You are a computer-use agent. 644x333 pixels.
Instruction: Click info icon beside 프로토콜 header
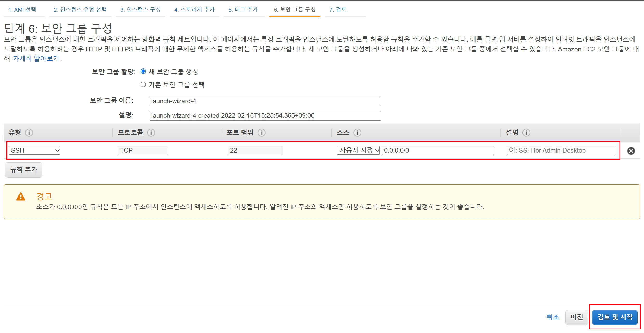click(151, 133)
